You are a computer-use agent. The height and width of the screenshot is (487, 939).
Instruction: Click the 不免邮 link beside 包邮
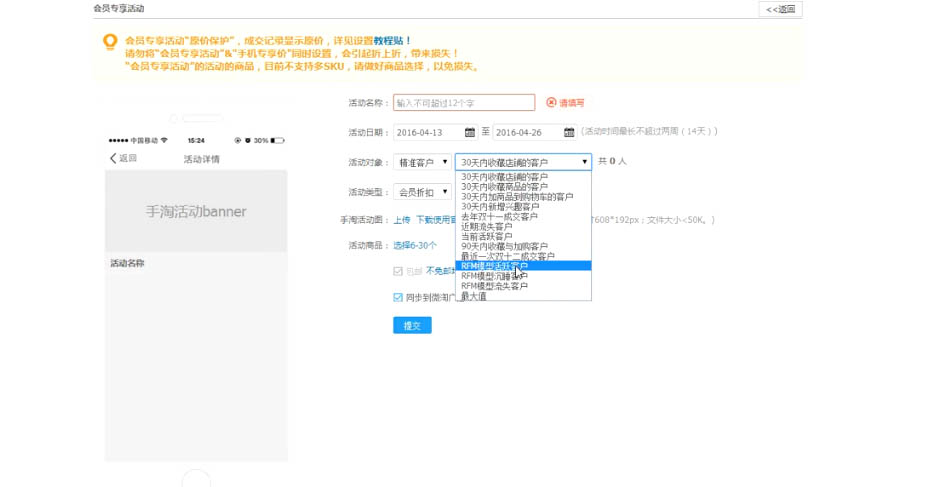pos(441,271)
